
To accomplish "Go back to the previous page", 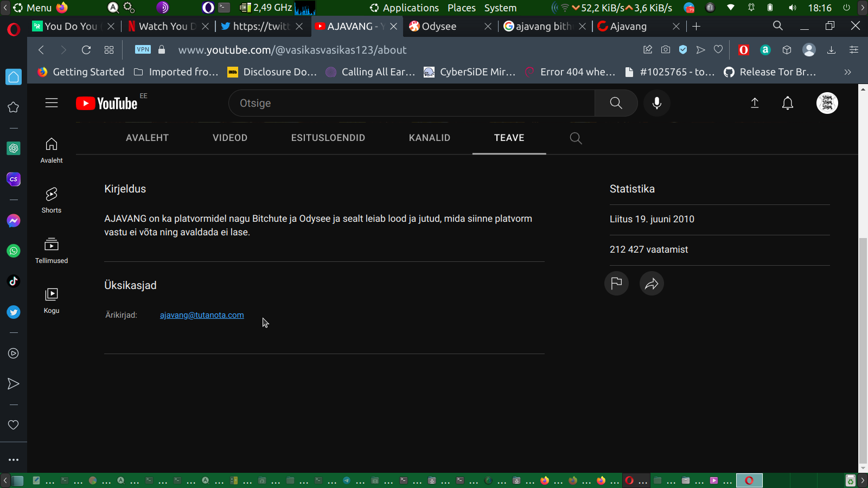I will pyautogui.click(x=41, y=50).
